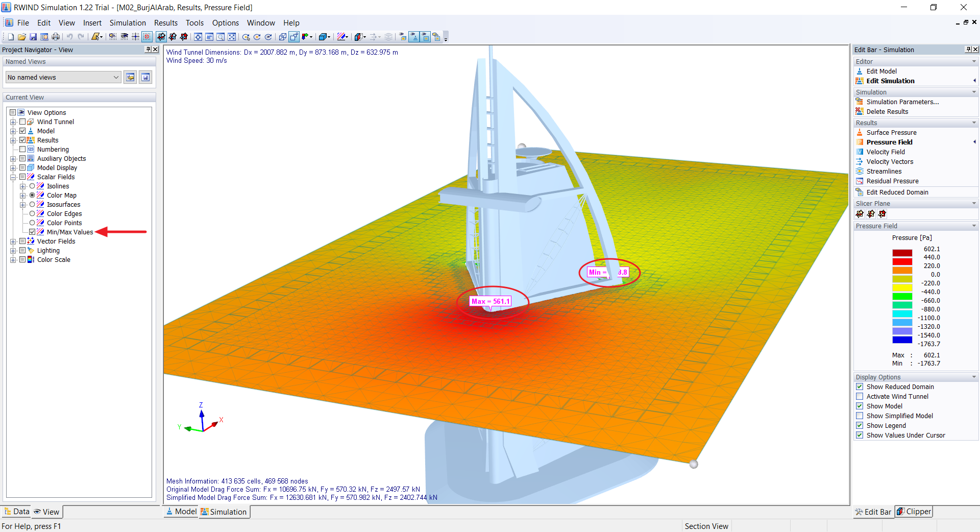This screenshot has height=532, width=980.
Task: Click the Edit Reduced Domain tool
Action: [x=897, y=192]
